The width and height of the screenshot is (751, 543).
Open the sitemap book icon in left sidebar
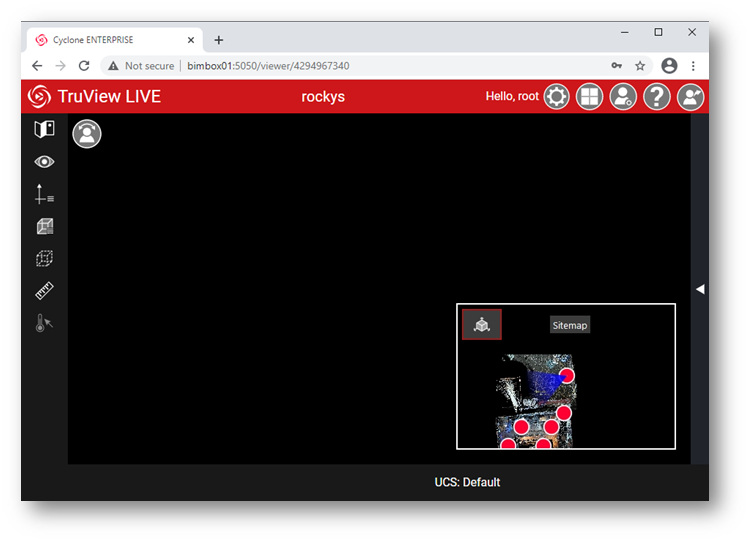pos(44,129)
